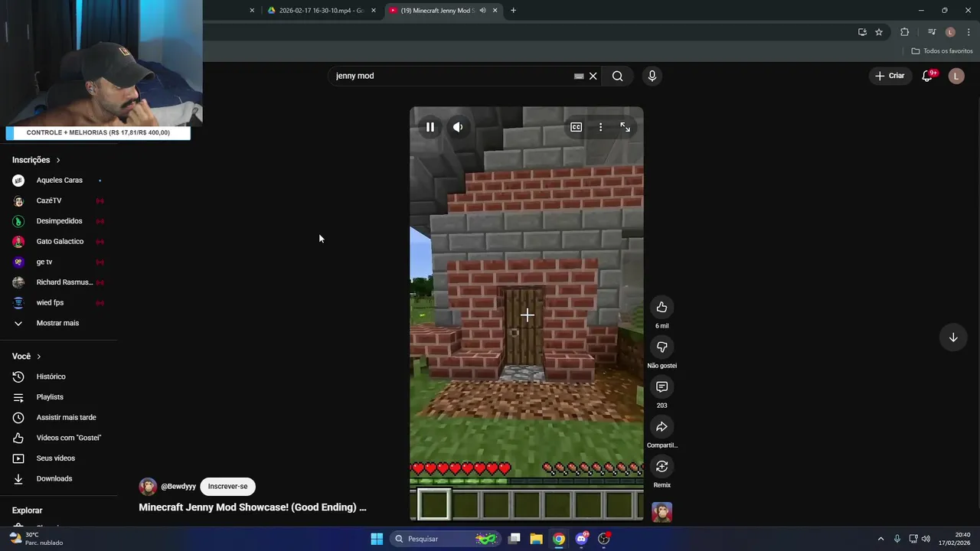Switch to the 2026-02-17 16-30-10.mp4 tab

click(x=322, y=11)
